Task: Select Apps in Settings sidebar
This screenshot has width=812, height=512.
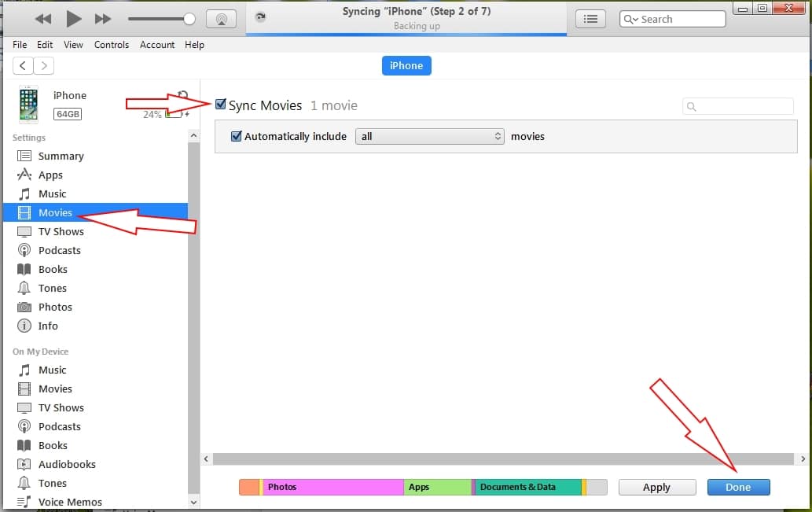Action: [96, 175]
